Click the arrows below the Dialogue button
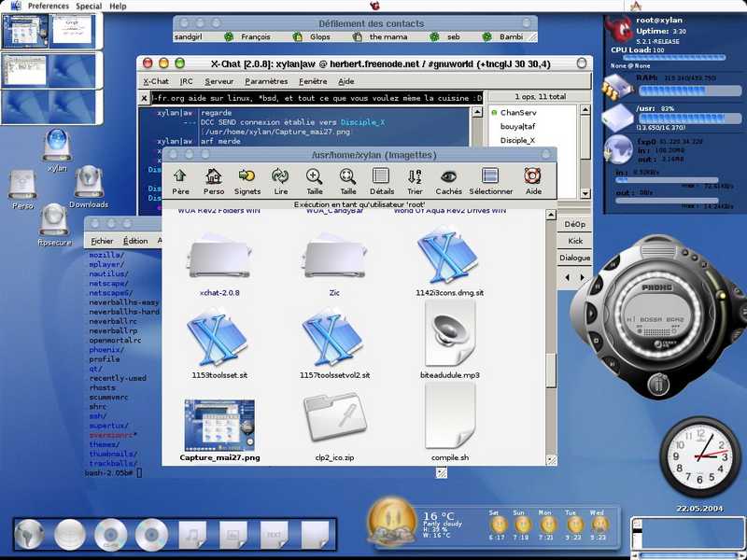The width and height of the screenshot is (747, 560). [x=574, y=277]
